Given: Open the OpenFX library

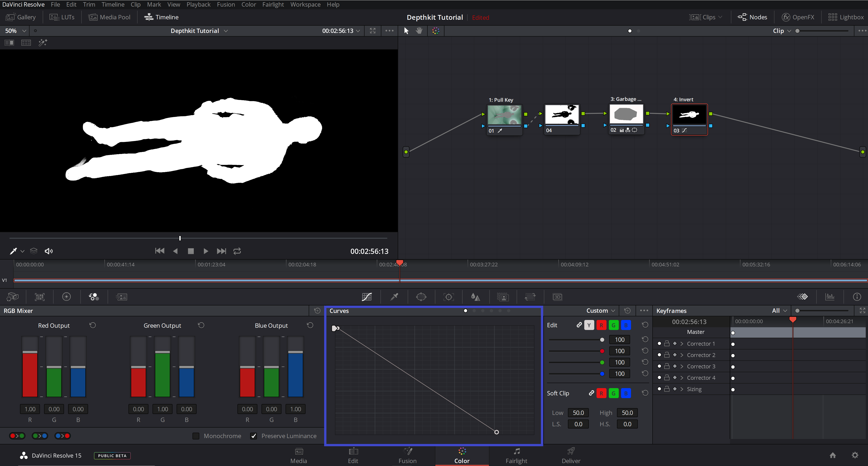Looking at the screenshot, I should coord(798,17).
